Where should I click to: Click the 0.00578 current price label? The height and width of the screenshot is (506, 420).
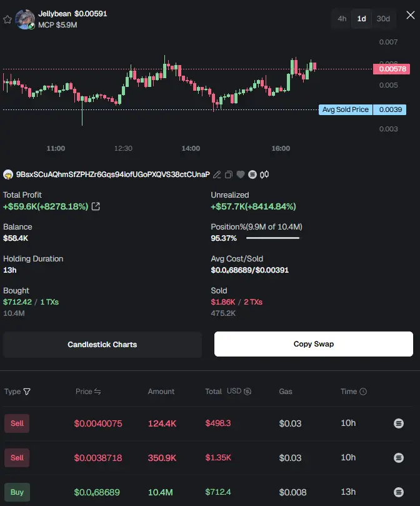(x=392, y=69)
